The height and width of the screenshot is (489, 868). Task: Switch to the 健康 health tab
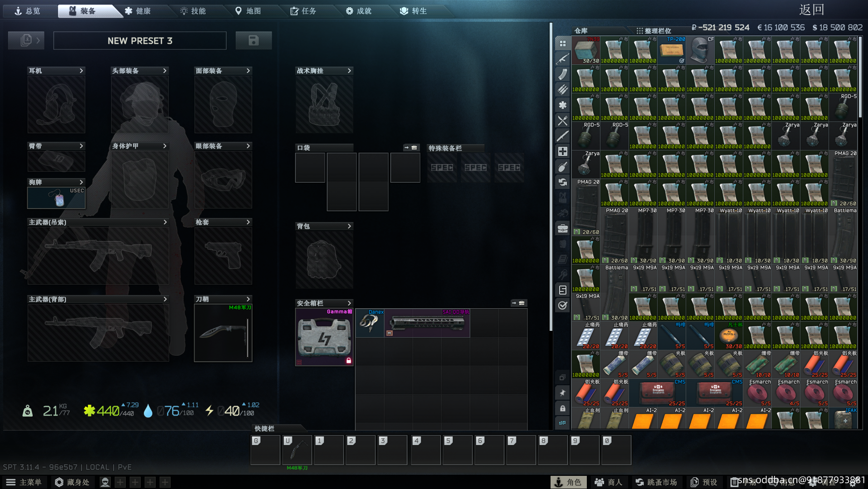pyautogui.click(x=138, y=11)
